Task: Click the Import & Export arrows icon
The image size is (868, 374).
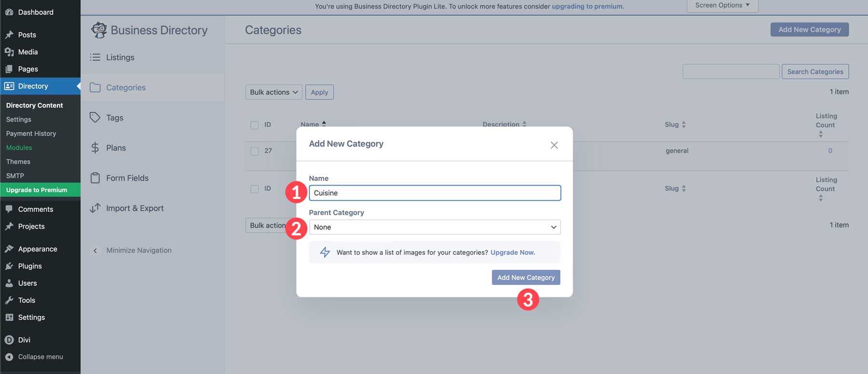Action: 95,208
